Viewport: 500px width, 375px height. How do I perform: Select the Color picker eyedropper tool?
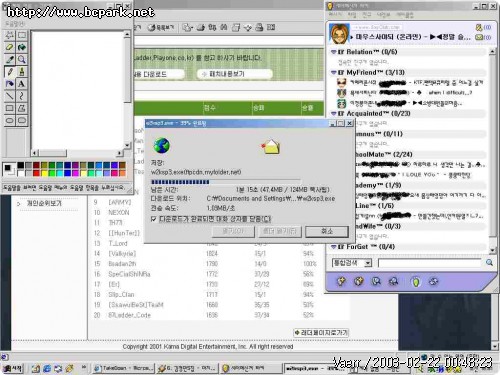tap(10, 59)
